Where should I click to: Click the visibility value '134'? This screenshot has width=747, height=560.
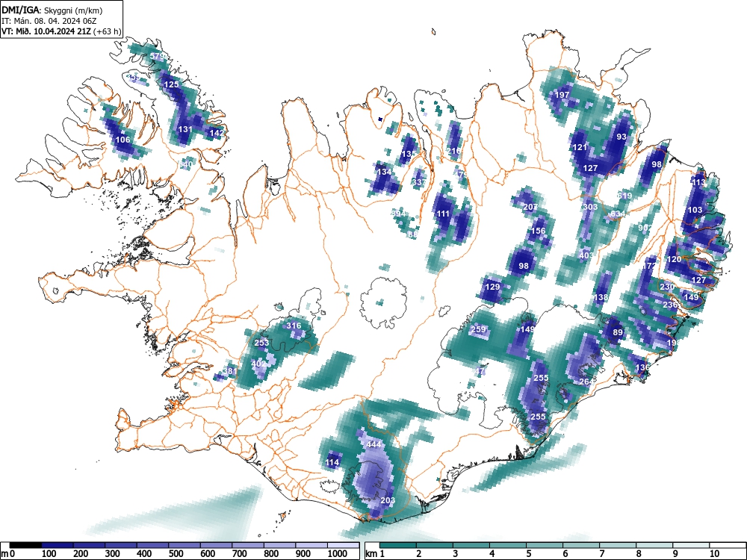tap(384, 172)
